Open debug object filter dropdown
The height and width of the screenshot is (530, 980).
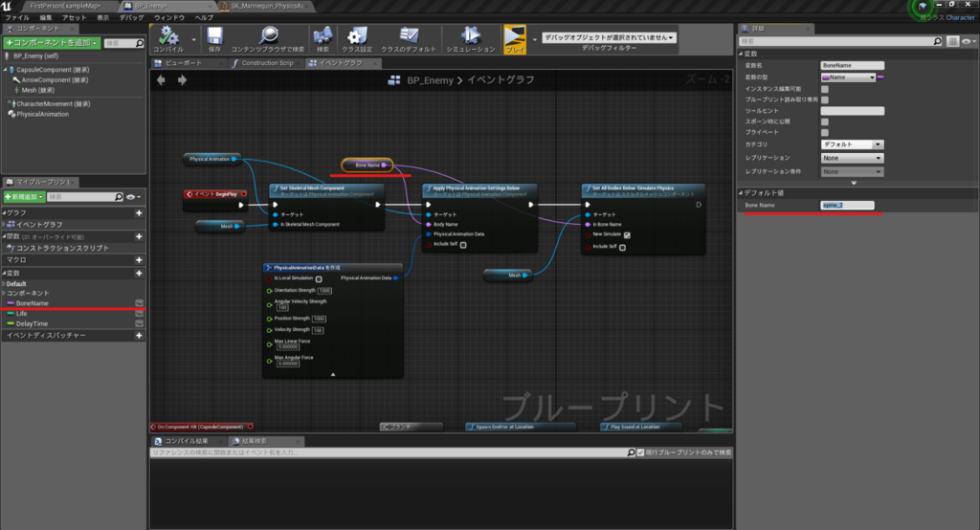coord(610,37)
